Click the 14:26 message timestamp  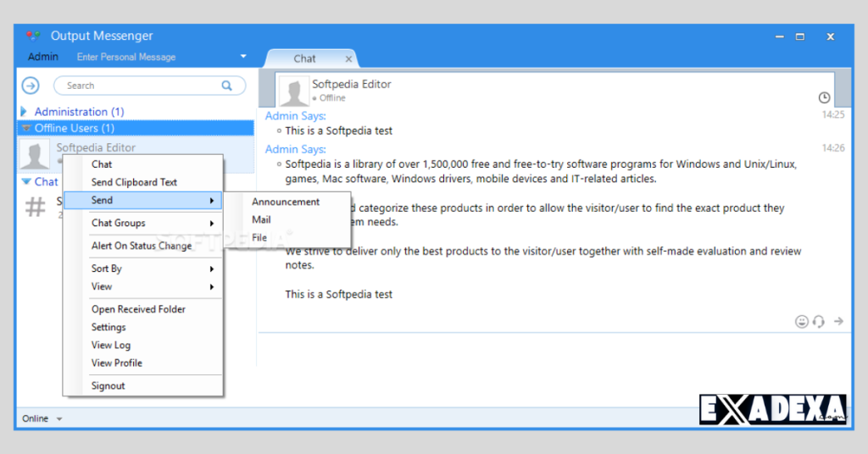(x=833, y=148)
